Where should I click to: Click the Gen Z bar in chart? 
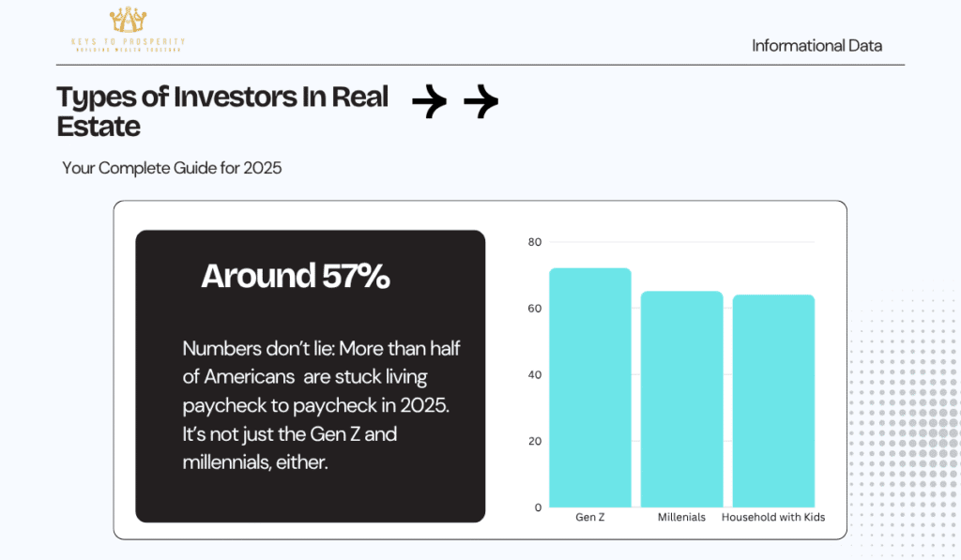(x=589, y=387)
